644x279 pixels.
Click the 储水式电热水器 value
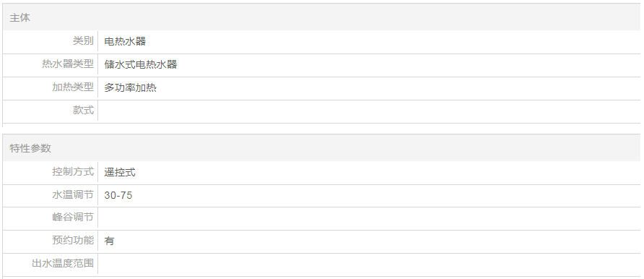[x=141, y=64]
